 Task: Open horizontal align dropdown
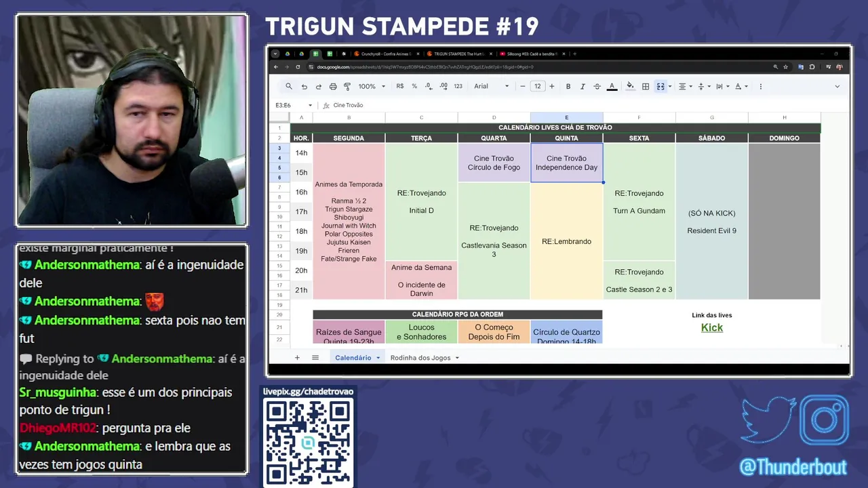(x=685, y=86)
